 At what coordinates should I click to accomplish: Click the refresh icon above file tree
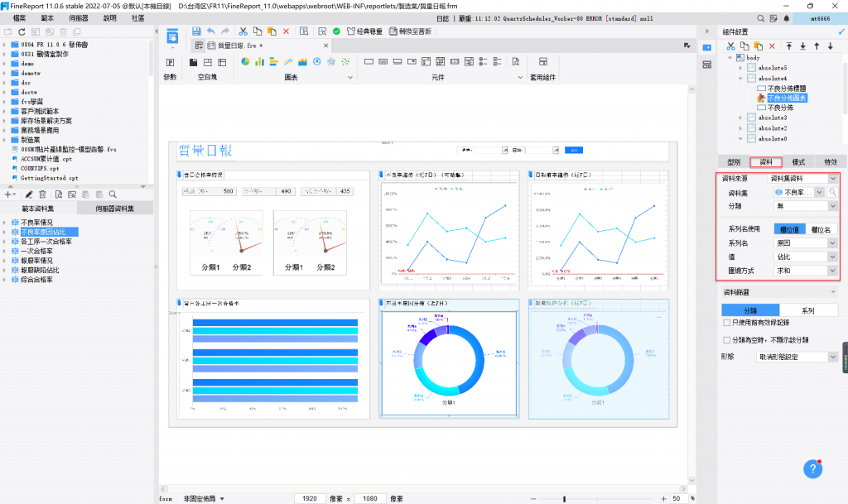[x=22, y=32]
